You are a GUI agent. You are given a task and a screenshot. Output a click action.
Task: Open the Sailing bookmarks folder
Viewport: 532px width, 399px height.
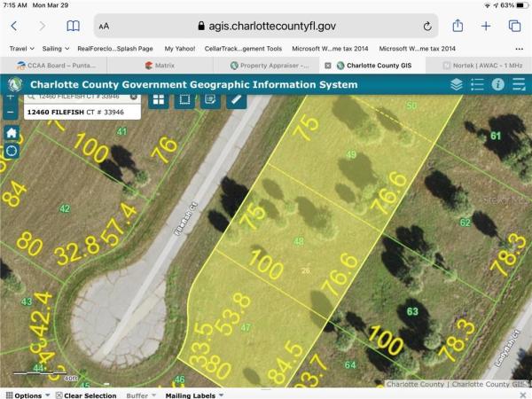55,49
